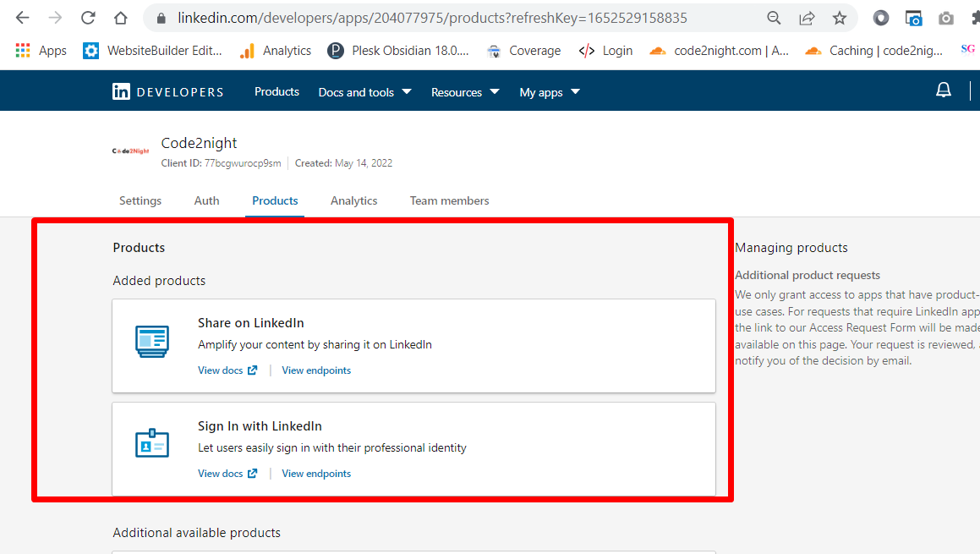Open Plesk Obsidian bookmark

point(398,51)
